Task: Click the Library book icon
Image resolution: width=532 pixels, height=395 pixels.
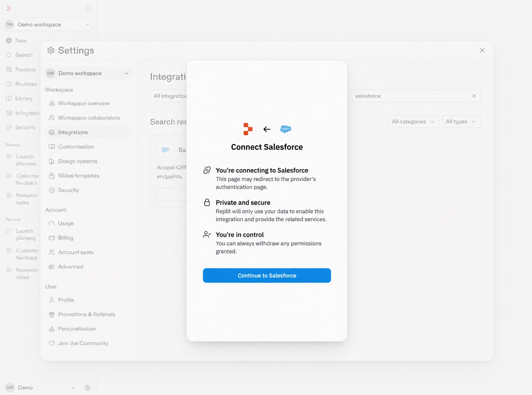Action: click(x=9, y=98)
